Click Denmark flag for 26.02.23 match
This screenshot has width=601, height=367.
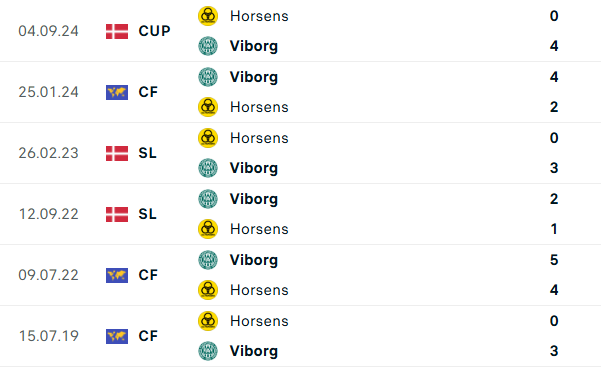click(117, 153)
